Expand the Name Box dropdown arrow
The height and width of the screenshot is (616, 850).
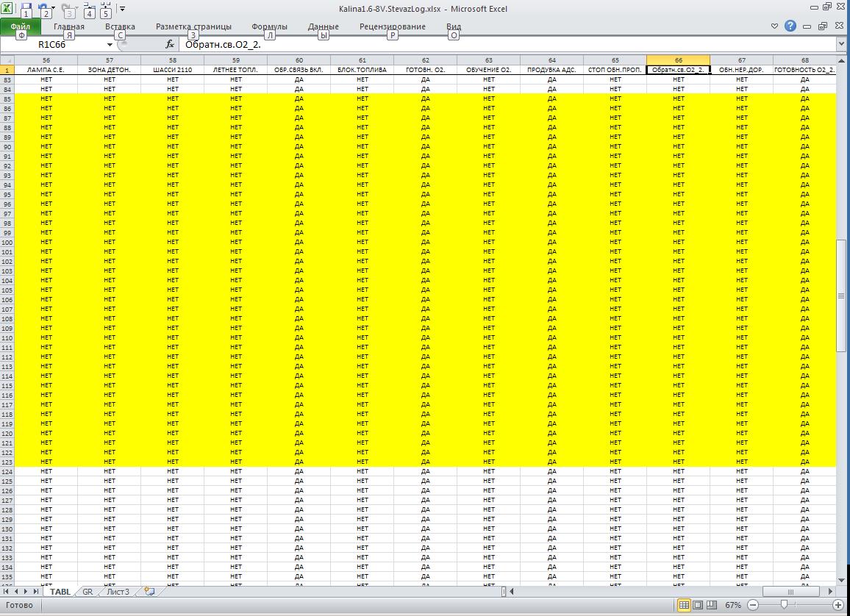(110, 45)
